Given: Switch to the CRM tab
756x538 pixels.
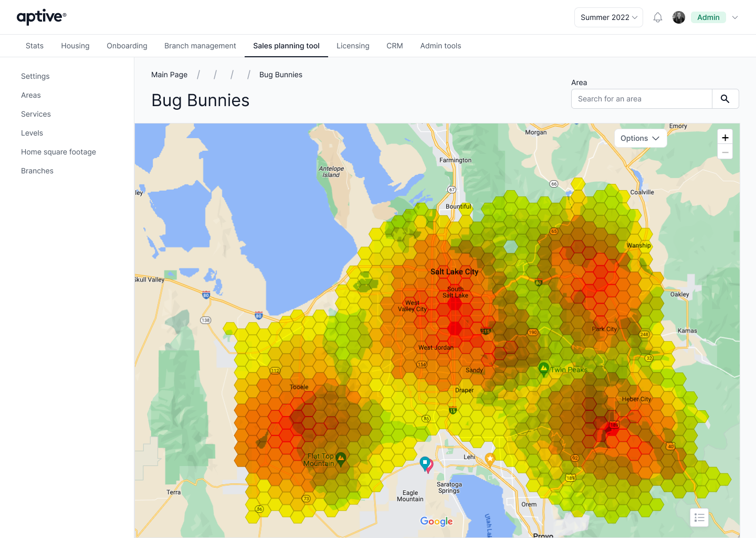Looking at the screenshot, I should tap(395, 46).
